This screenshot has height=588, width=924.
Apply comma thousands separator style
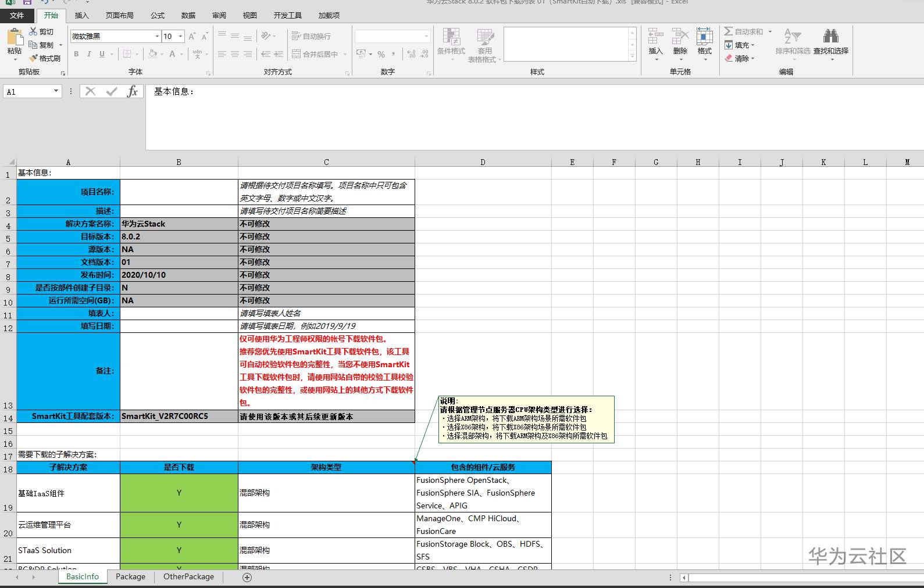[394, 54]
